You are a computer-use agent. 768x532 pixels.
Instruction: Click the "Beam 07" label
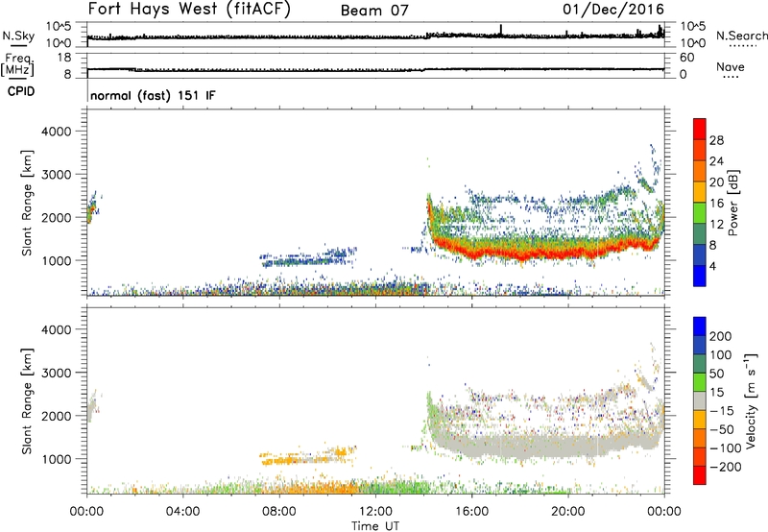tap(374, 11)
